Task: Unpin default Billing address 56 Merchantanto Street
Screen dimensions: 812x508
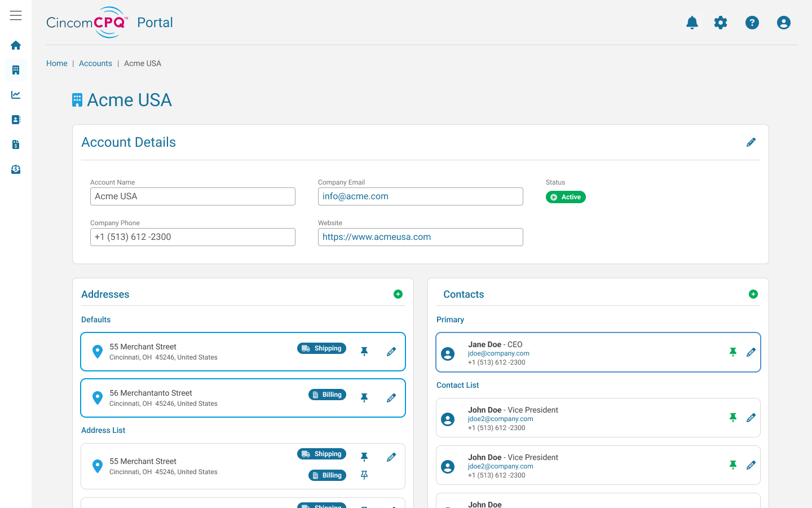Action: pyautogui.click(x=364, y=398)
